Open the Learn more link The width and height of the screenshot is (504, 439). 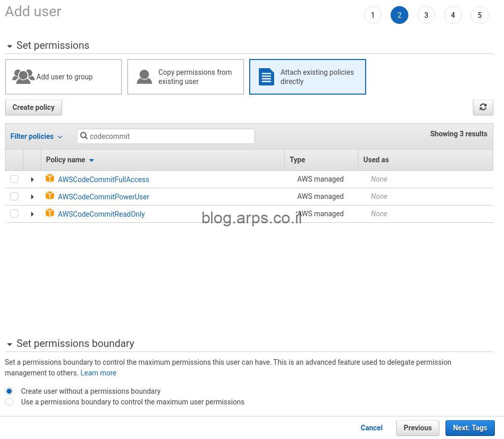[98, 373]
